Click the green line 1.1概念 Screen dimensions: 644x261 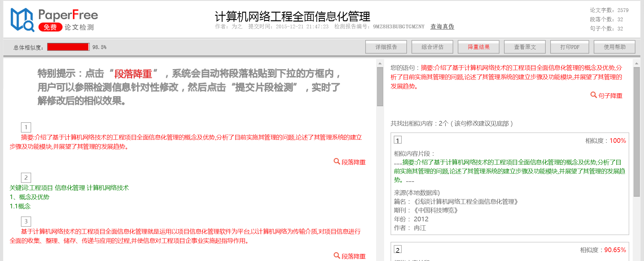coord(20,206)
